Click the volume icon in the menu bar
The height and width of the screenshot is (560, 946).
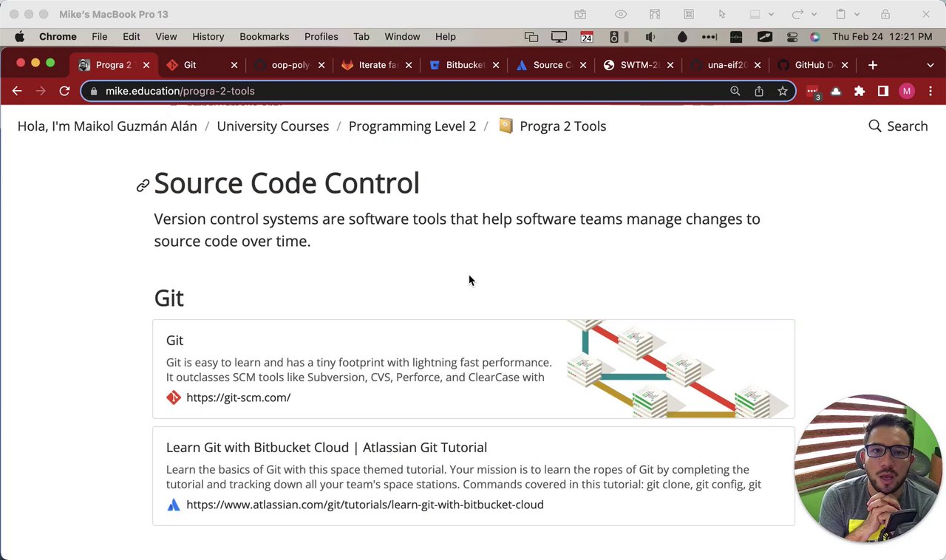[x=650, y=36]
